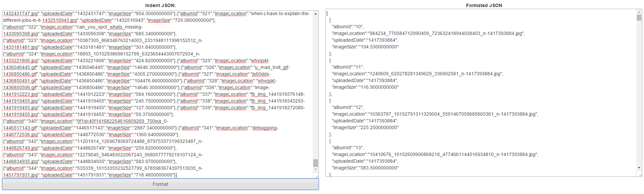
Task: Click "imageSize":"718.4800000000" at input end
Action: pyautogui.click(x=140, y=175)
